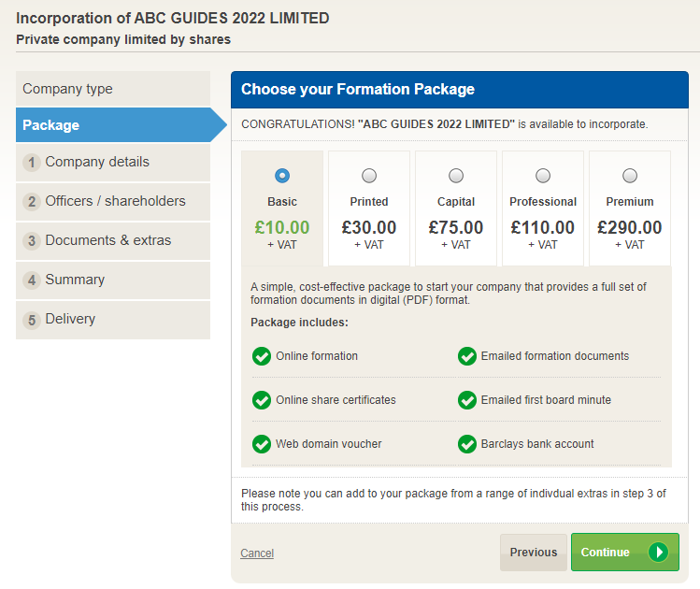Click checkmark beside Barclays bank account
Image resolution: width=700 pixels, height=589 pixels.
(x=467, y=444)
